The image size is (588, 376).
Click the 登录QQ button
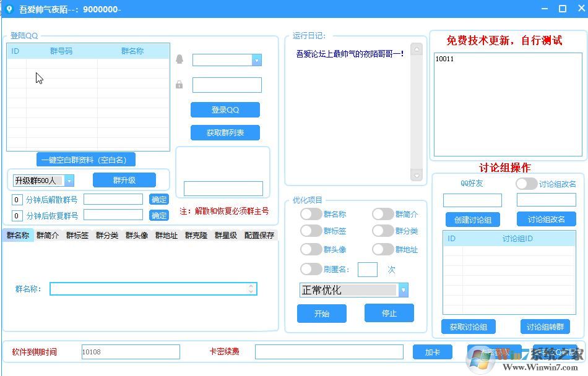click(225, 109)
